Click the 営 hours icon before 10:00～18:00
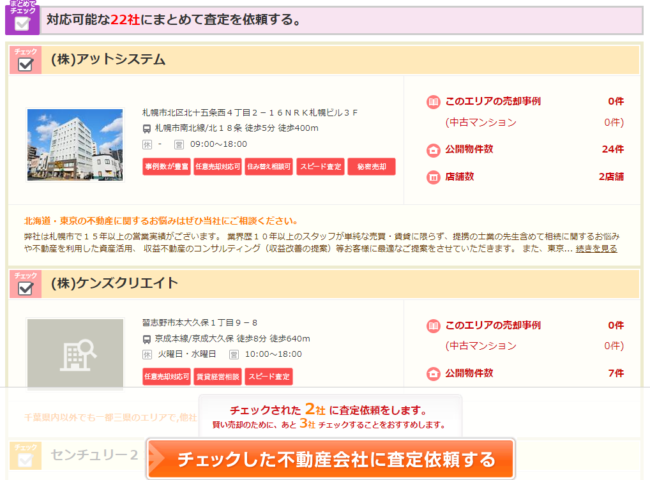Image resolution: width=650 pixels, height=480 pixels. (x=234, y=354)
